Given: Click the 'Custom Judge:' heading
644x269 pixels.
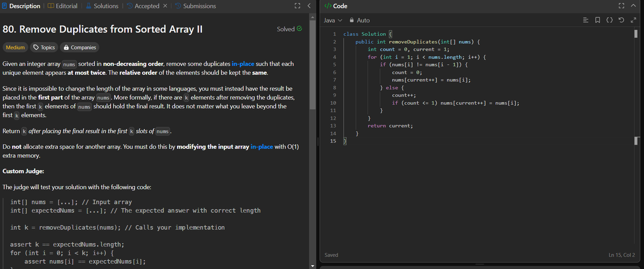Looking at the screenshot, I should 24,171.
